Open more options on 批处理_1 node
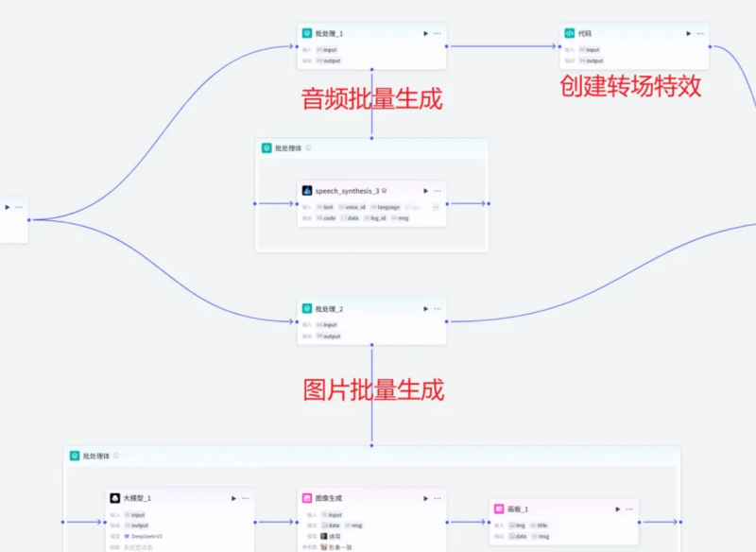The image size is (756, 552). [x=438, y=33]
